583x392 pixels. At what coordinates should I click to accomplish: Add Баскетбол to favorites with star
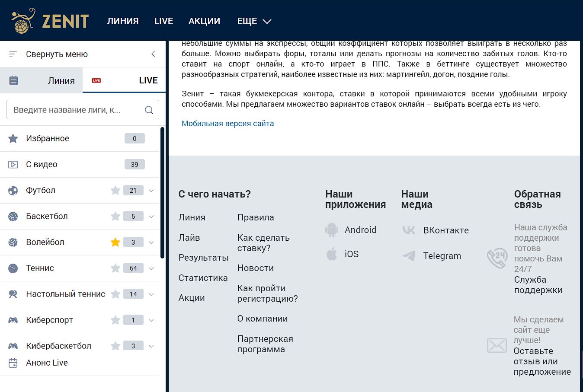click(115, 216)
